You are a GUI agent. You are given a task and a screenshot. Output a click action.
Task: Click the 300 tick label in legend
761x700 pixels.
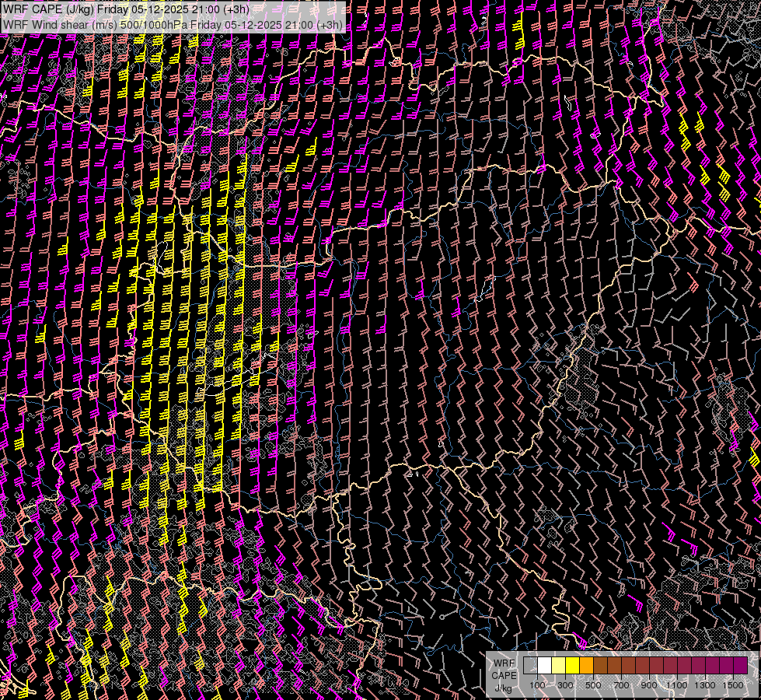[x=565, y=684]
